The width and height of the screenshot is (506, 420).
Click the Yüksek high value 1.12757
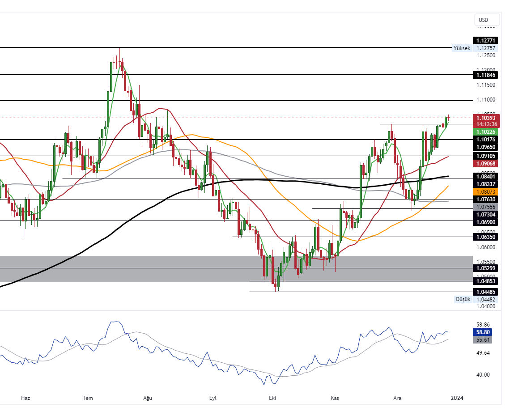pos(485,47)
